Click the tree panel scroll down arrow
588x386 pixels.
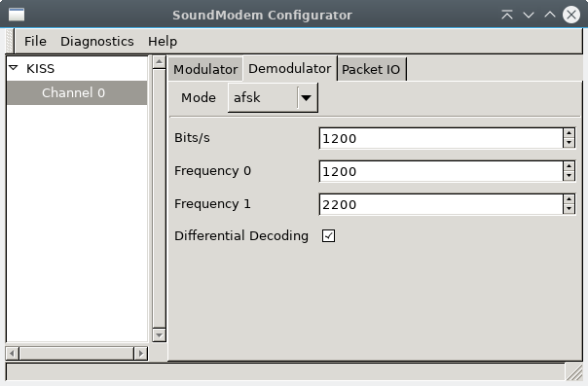(x=159, y=335)
